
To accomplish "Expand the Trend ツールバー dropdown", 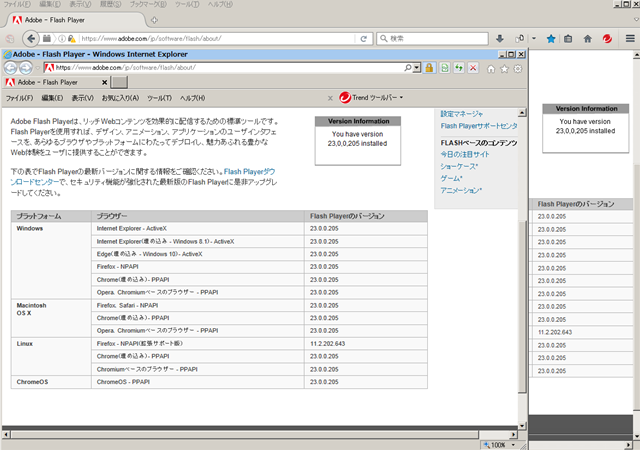I will (401, 98).
